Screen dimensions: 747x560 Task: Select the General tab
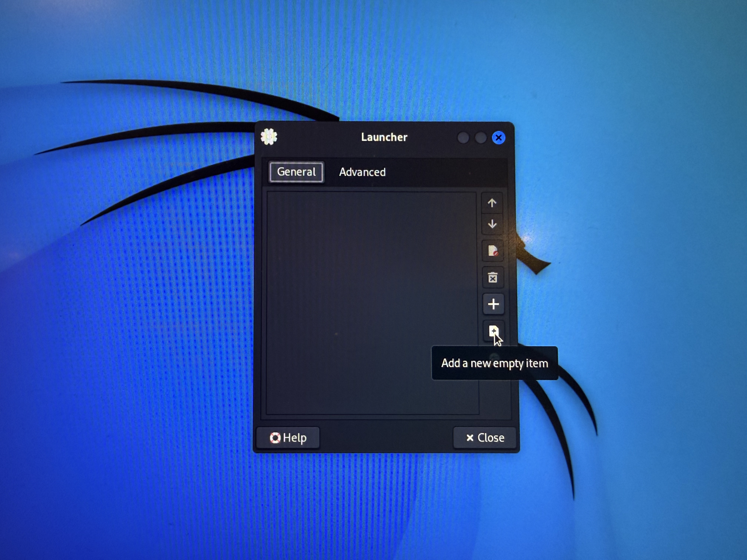pyautogui.click(x=296, y=172)
